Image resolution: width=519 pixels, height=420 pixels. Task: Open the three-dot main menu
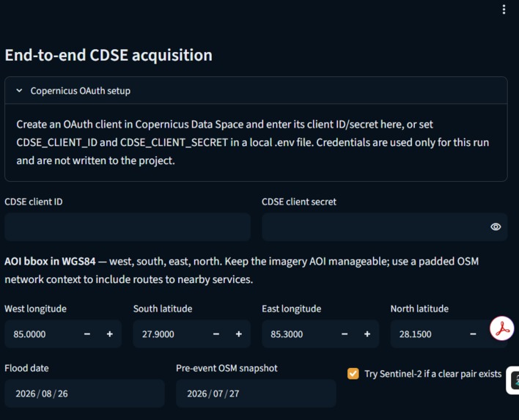point(504,10)
